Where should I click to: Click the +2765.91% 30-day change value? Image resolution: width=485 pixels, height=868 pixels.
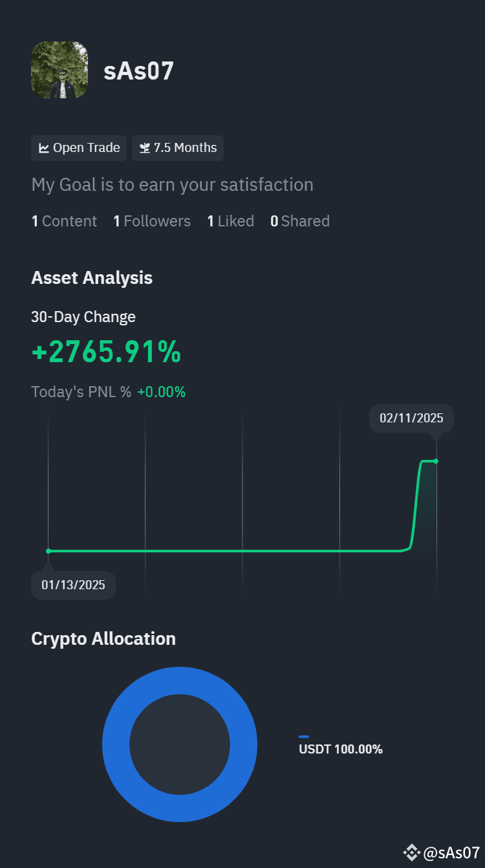(x=106, y=353)
